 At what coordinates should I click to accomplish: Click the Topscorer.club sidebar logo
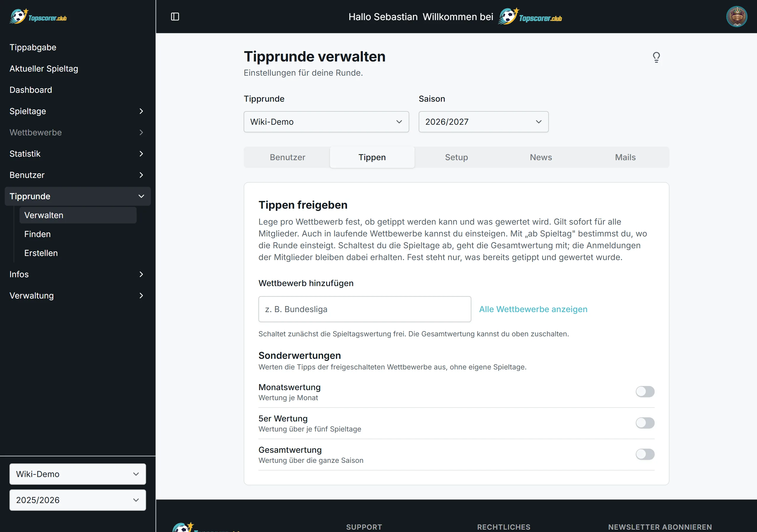pos(38,17)
